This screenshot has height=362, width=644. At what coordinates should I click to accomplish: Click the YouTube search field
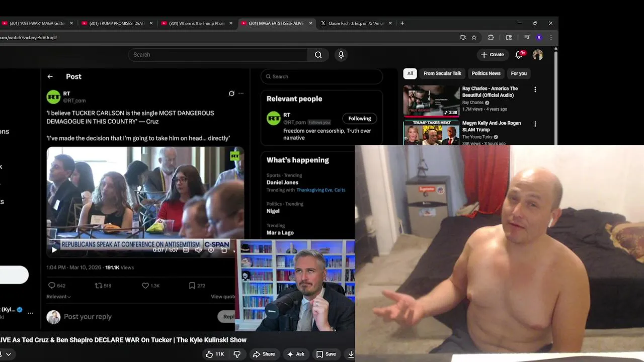coord(218,55)
